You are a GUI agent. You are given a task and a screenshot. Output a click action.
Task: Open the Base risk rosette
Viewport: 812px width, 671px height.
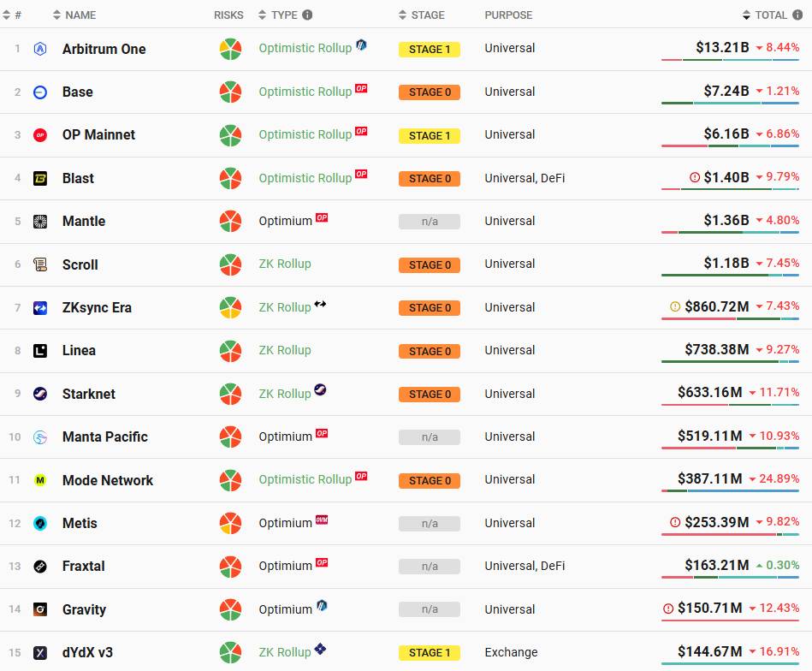pyautogui.click(x=230, y=92)
